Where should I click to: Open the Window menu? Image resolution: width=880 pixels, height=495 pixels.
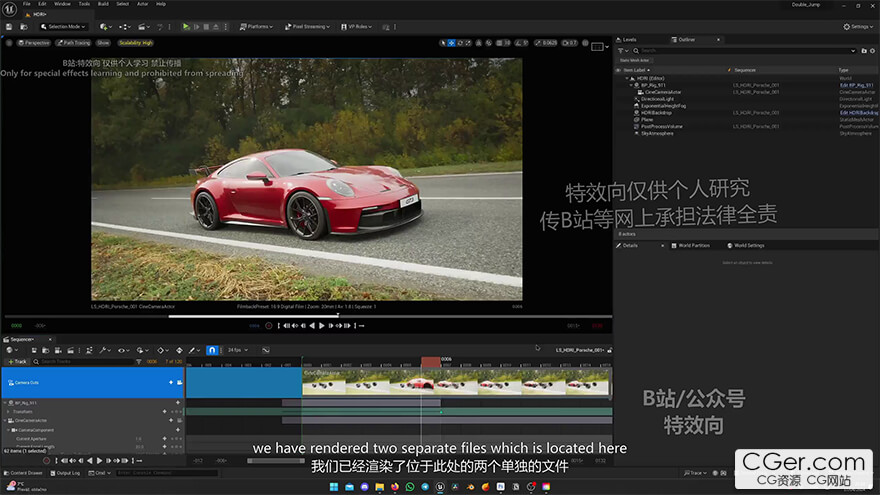tap(62, 4)
